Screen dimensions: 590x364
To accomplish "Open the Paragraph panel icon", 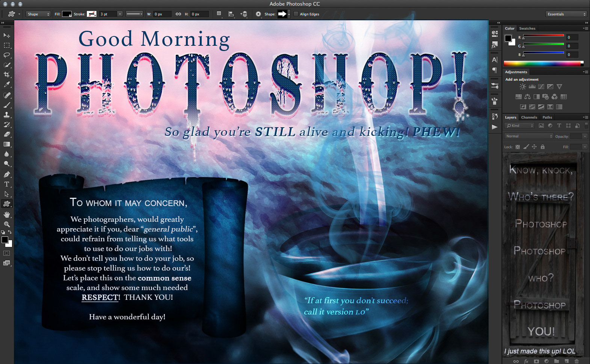I will point(495,70).
